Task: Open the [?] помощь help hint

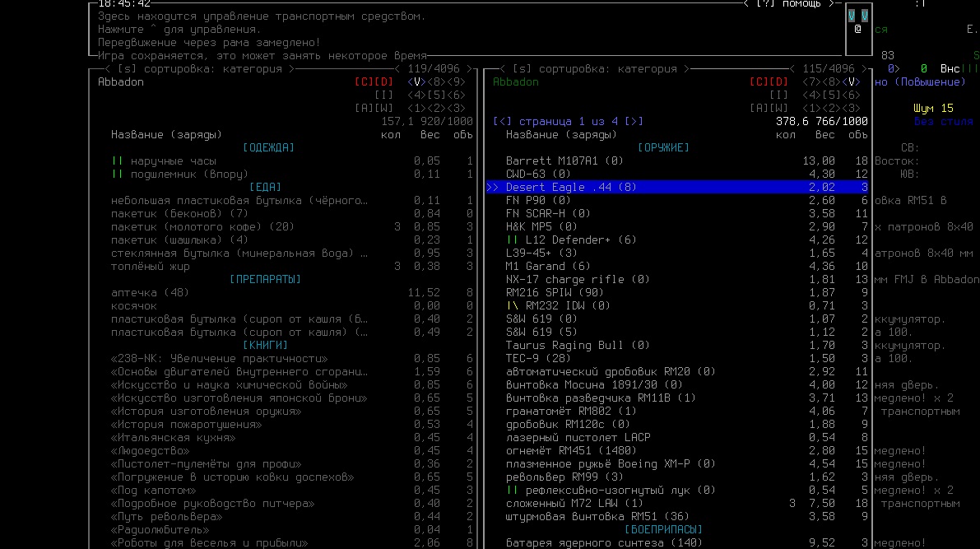Action: pos(789,4)
